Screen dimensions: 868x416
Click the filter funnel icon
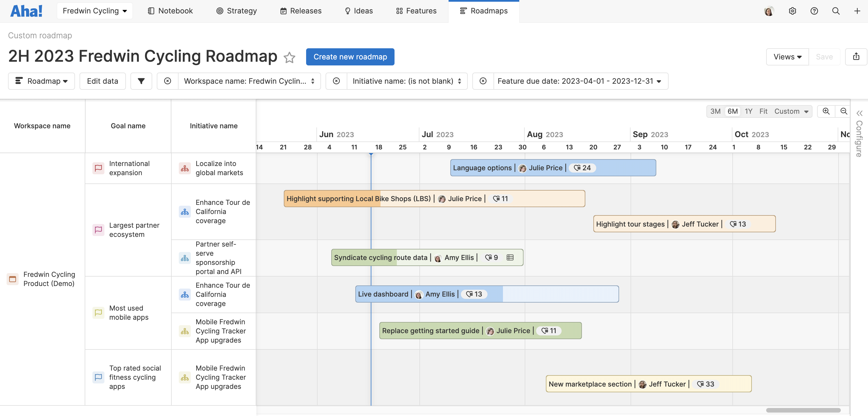click(141, 81)
